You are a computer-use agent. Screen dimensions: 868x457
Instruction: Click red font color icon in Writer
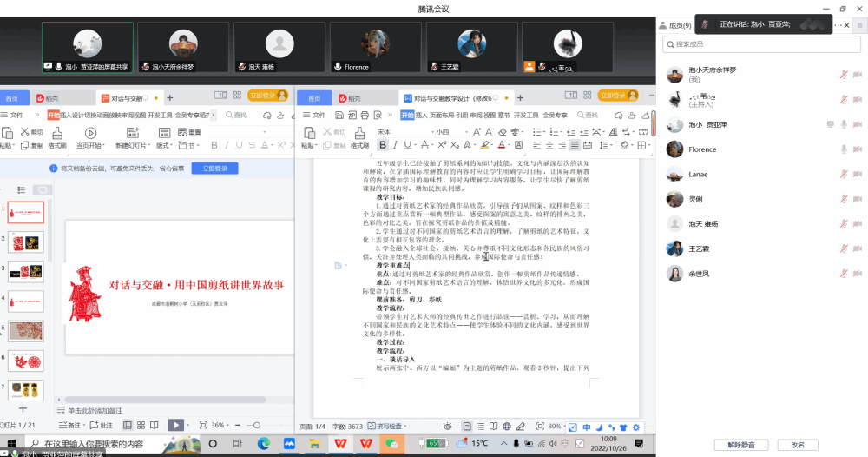502,145
